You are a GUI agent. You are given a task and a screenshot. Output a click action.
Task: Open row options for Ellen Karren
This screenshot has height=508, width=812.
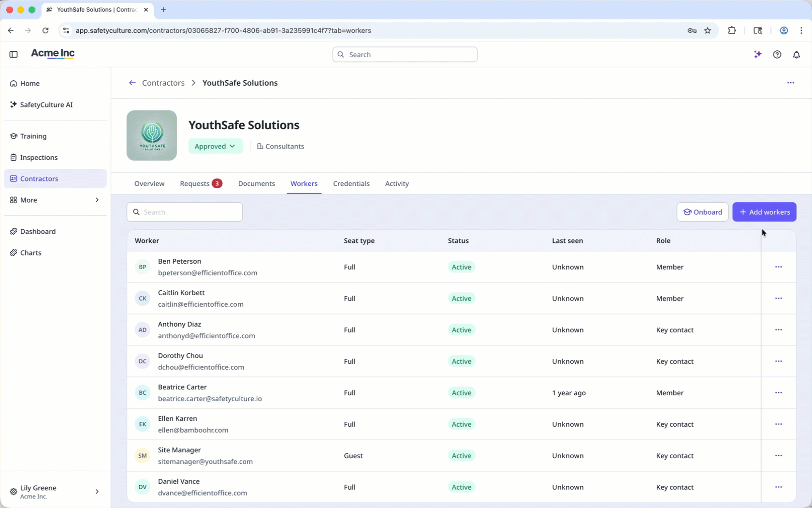[779, 424]
